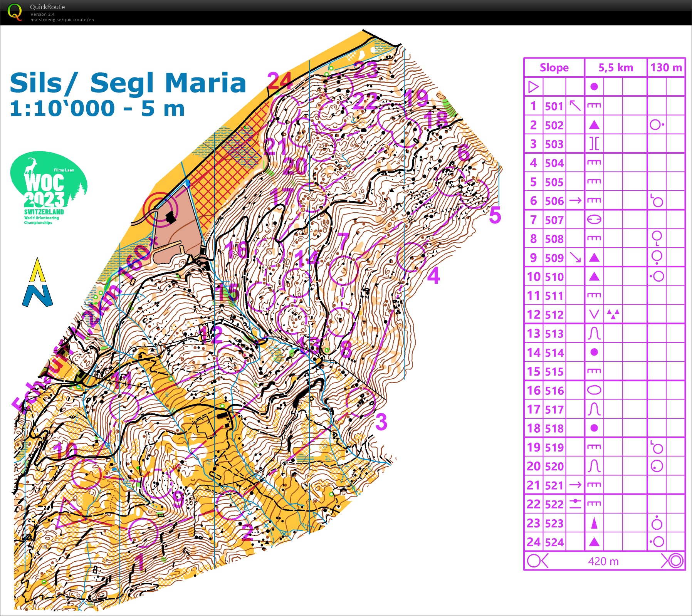
Task: Click control code '519' in the table
Action: pyautogui.click(x=554, y=447)
